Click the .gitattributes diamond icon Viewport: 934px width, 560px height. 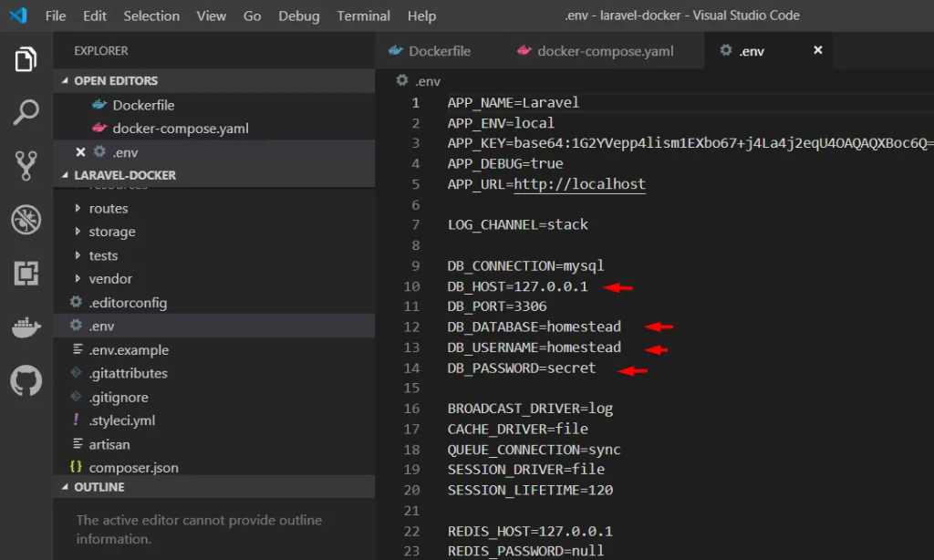[76, 373]
